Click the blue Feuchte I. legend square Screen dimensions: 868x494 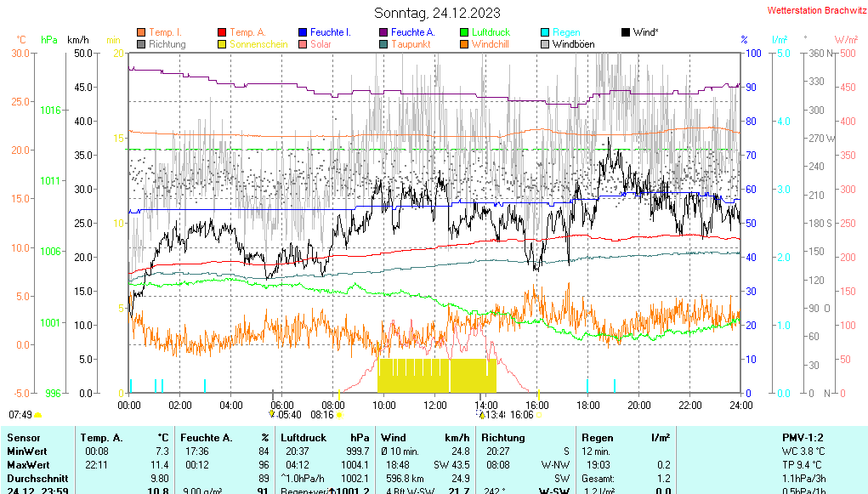coord(303,32)
